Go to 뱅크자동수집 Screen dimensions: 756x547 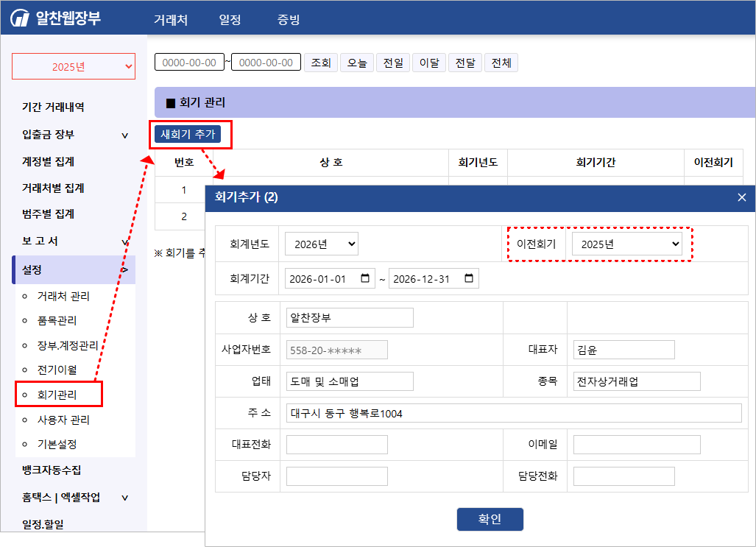click(52, 470)
